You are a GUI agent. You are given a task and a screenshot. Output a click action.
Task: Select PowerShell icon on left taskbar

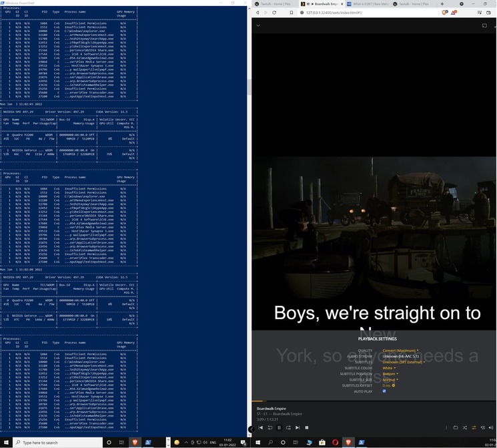pos(148,442)
